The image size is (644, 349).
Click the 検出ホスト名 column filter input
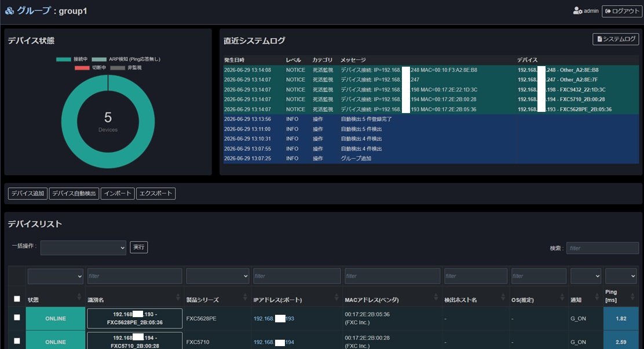point(475,276)
